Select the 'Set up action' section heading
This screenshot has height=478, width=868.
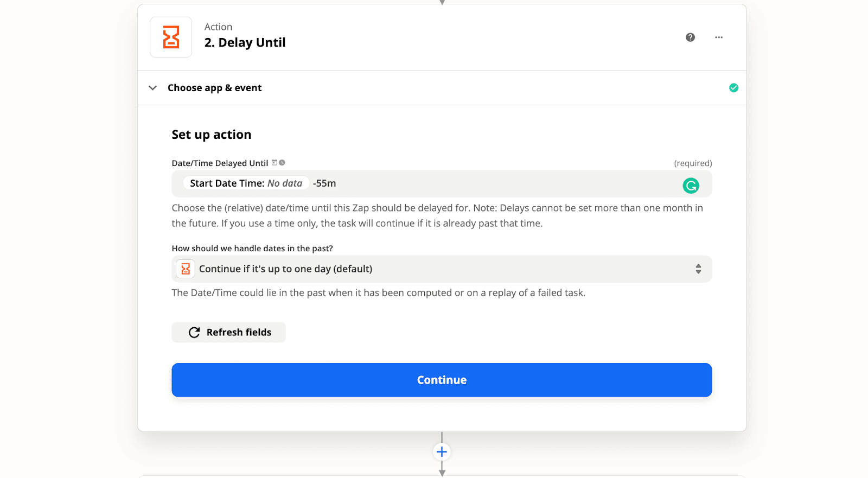(x=212, y=135)
